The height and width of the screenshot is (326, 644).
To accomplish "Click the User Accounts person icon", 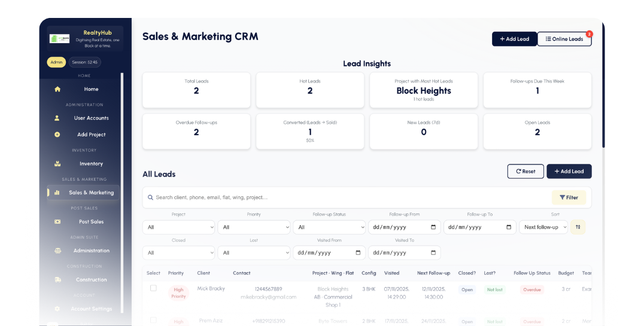I will pyautogui.click(x=57, y=118).
